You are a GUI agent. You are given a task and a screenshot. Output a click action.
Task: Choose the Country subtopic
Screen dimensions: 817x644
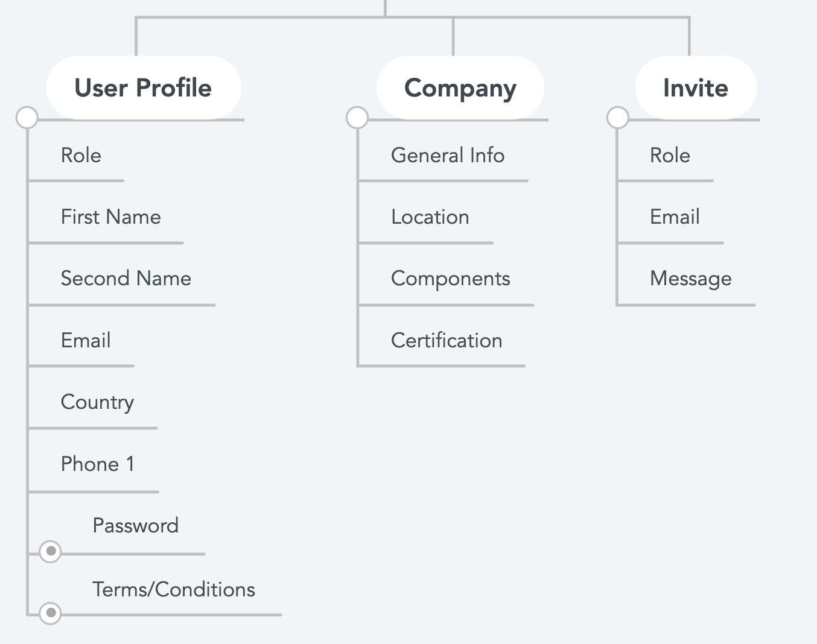point(98,403)
